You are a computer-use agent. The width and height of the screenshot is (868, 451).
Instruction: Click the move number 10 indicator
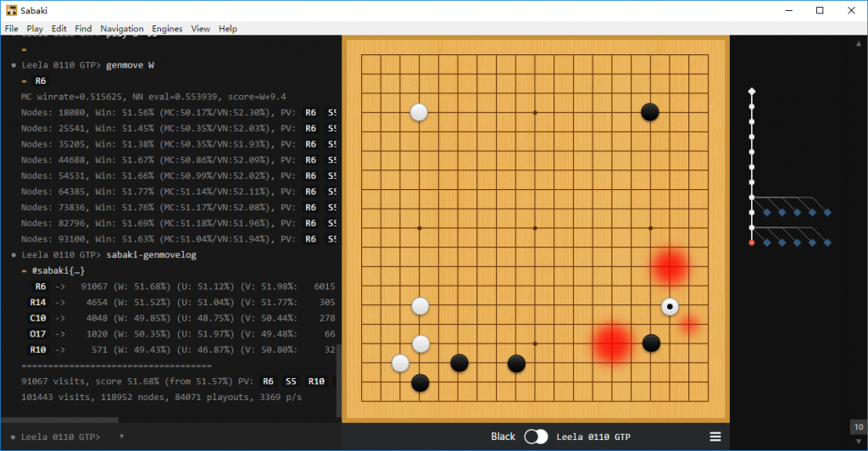tap(858, 426)
